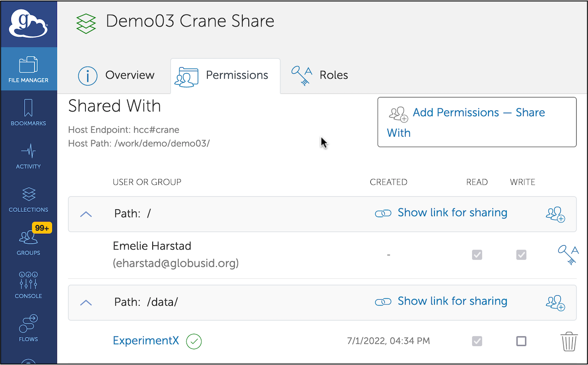Viewport: 588px width, 365px height.
Task: Click the 99+ Groups notification badge
Action: click(42, 228)
